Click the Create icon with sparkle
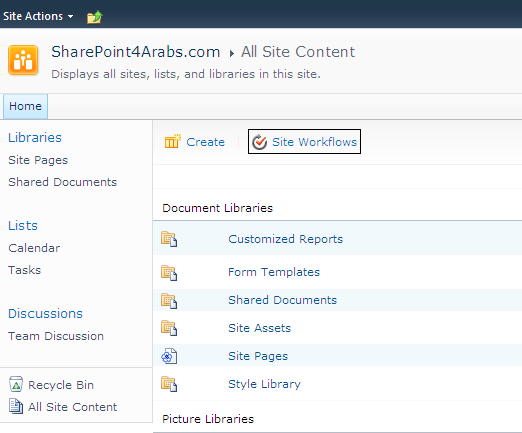Screen dimensions: 522x433 pos(173,141)
